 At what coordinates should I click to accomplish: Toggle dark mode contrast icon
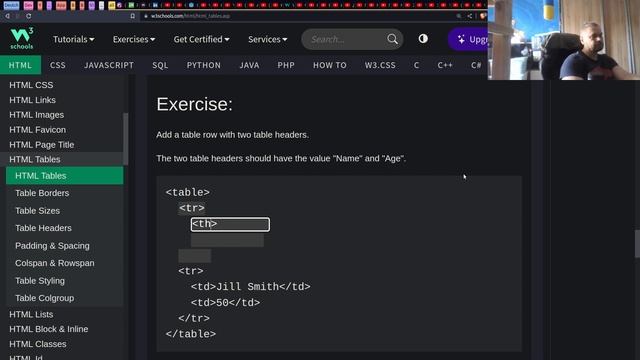tap(423, 39)
